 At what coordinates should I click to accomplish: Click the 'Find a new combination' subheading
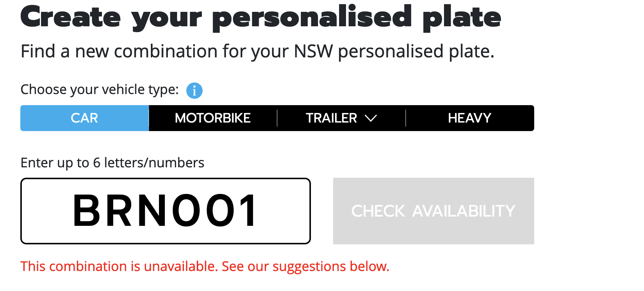click(257, 51)
